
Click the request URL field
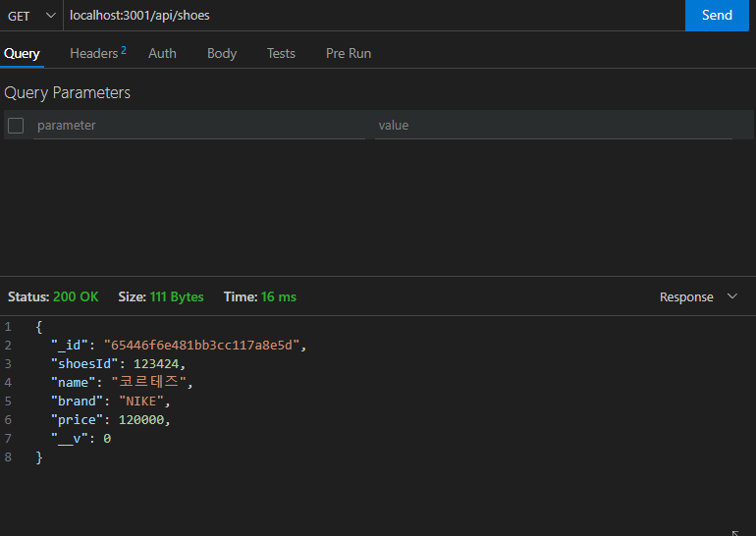pyautogui.click(x=373, y=16)
